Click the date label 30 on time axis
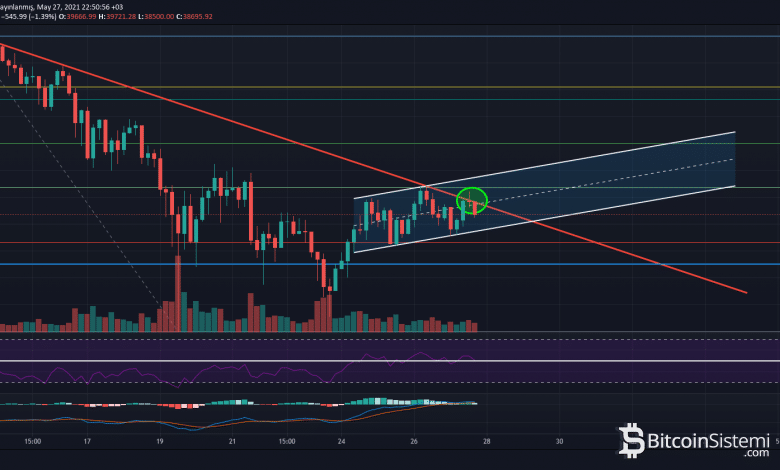Viewport: 780px width, 470px height. click(x=560, y=441)
